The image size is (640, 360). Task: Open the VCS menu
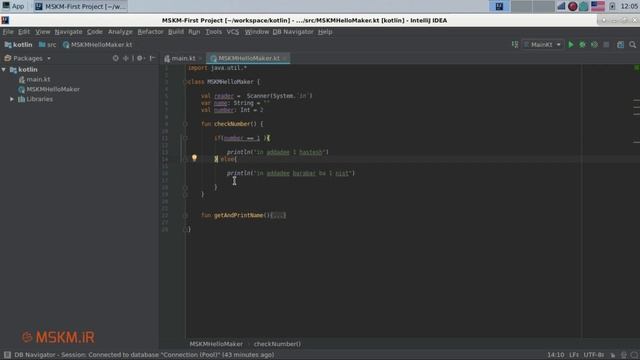click(233, 32)
